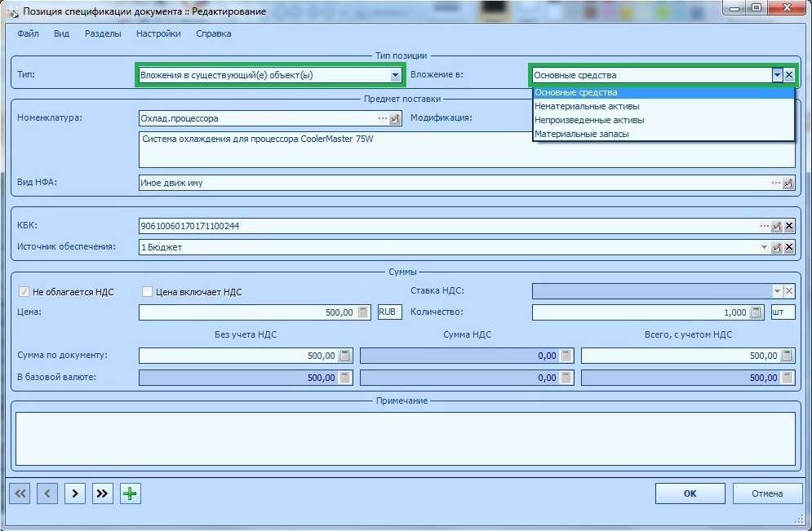Click the КБК edit record icon
812x531 pixels.
click(x=776, y=226)
